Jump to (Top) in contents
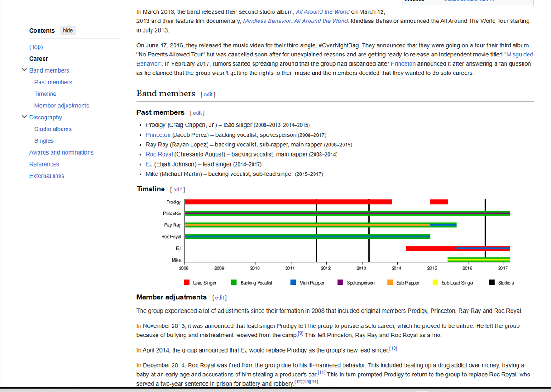Screen dimensions: 551x392 click(36, 47)
